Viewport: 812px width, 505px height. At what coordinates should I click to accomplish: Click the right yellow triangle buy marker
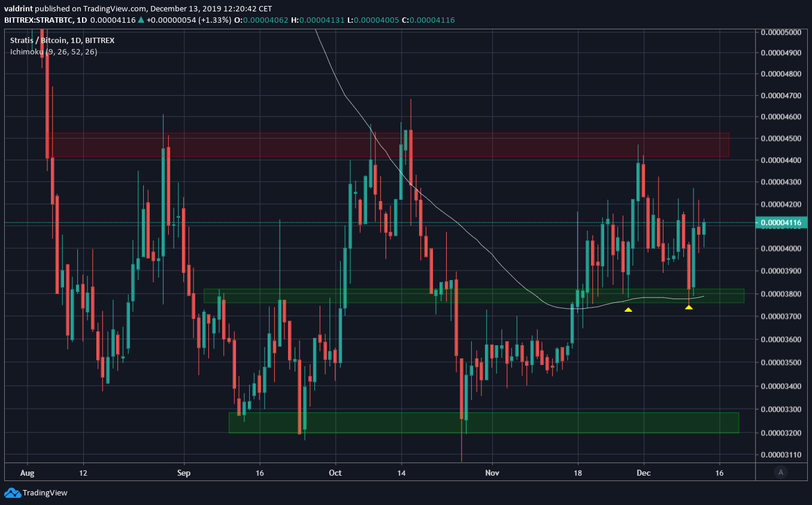point(689,307)
